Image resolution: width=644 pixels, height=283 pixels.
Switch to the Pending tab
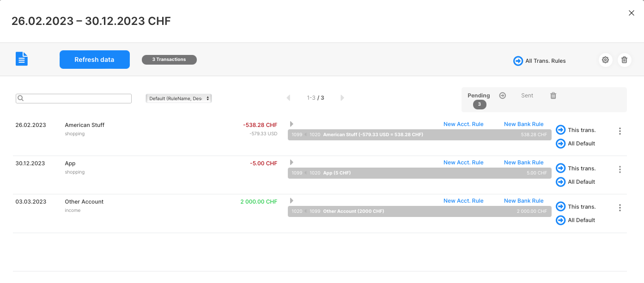point(479,96)
